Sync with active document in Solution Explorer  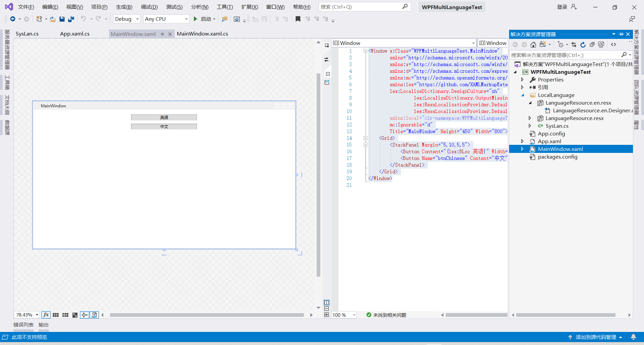574,45
